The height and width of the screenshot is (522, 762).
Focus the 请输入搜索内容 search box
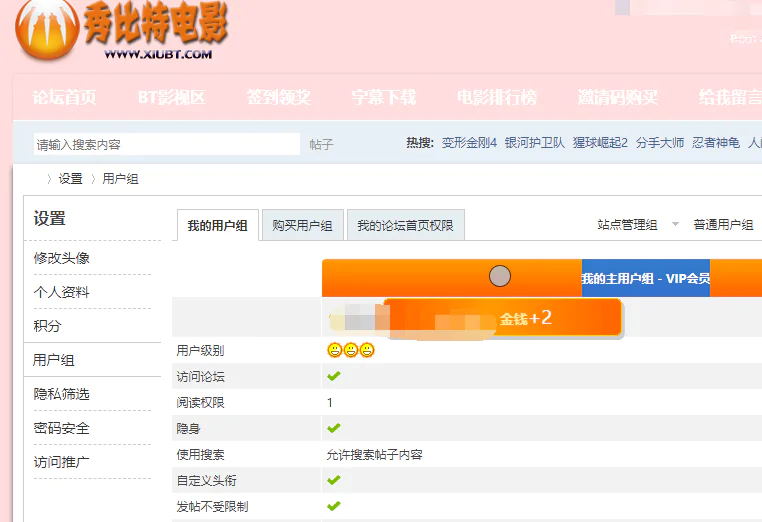click(x=167, y=144)
